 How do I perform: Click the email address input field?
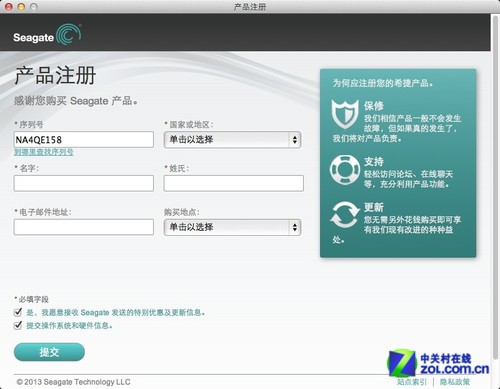[x=84, y=227]
